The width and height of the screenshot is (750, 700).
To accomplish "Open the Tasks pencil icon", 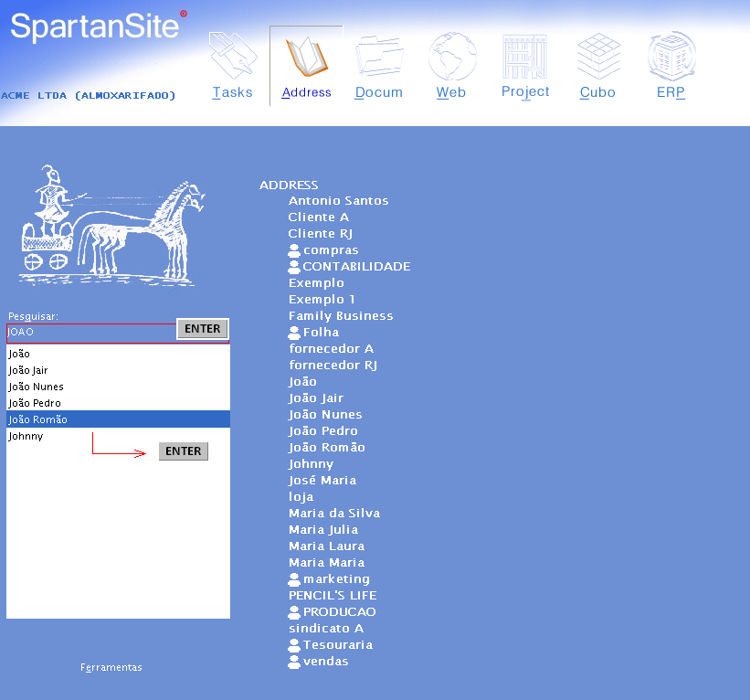I will coord(233,56).
